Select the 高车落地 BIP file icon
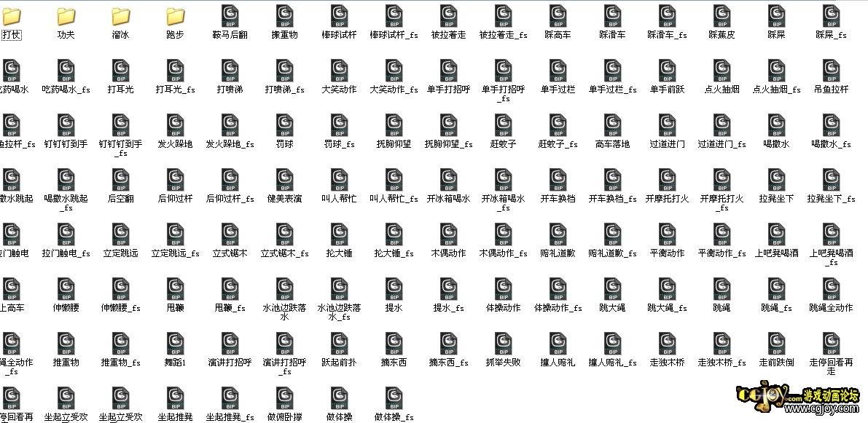This screenshot has width=868, height=423. [x=613, y=125]
